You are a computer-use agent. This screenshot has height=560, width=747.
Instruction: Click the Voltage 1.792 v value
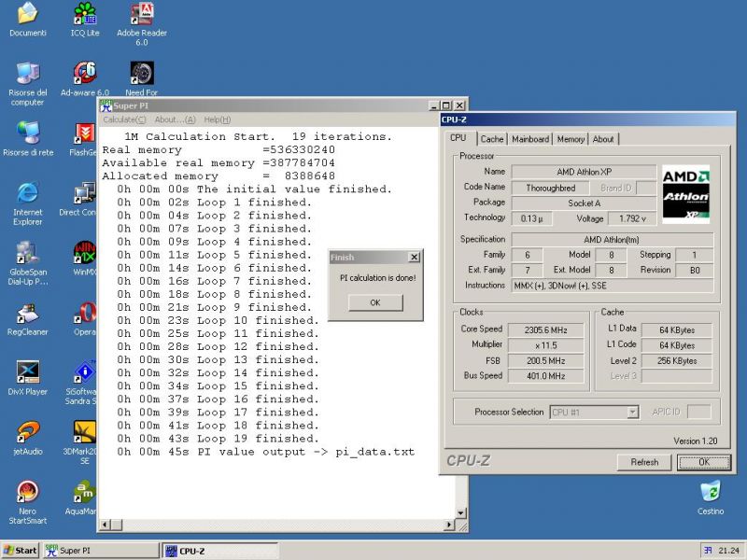[633, 218]
